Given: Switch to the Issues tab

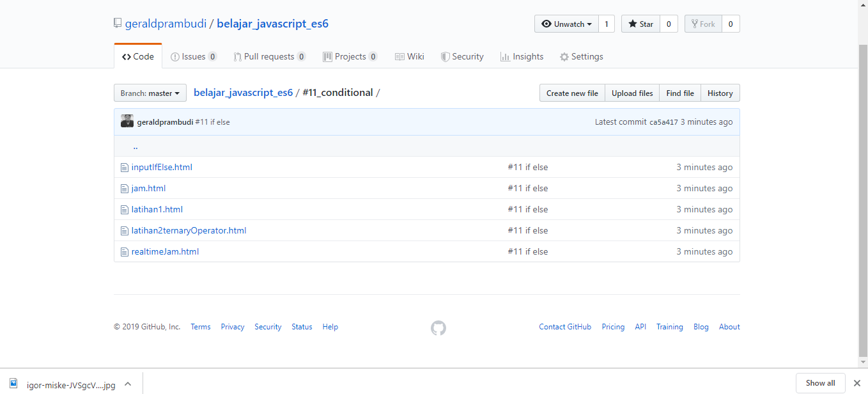Looking at the screenshot, I should [x=192, y=56].
